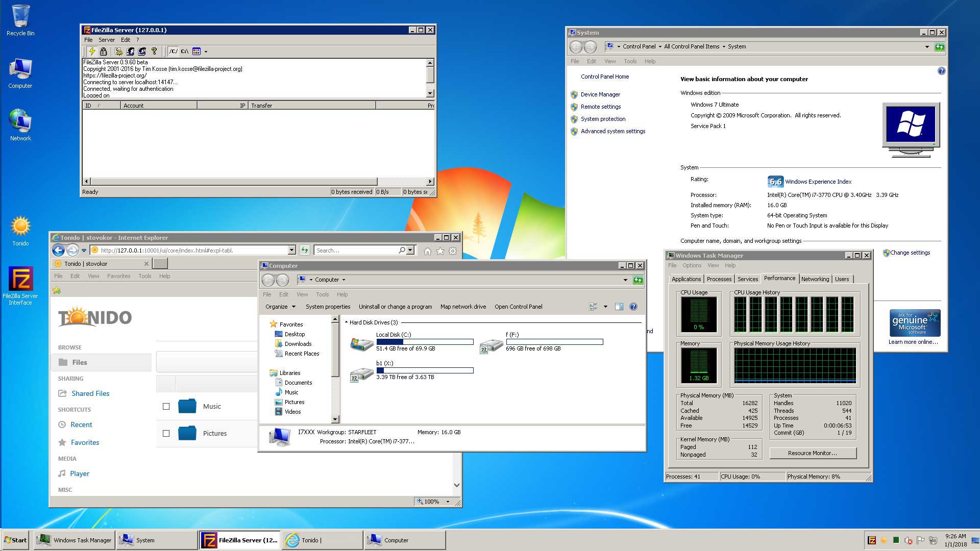980x551 pixels.
Task: Click Map network drive in Computer toolbar
Action: 463,307
